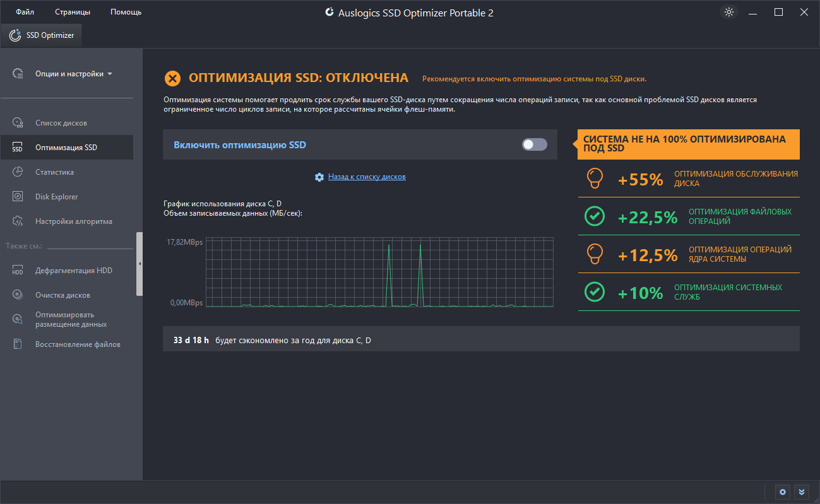This screenshot has width=820, height=504.
Task: Expand the double-chevron button at bottom right
Action: pos(801,492)
